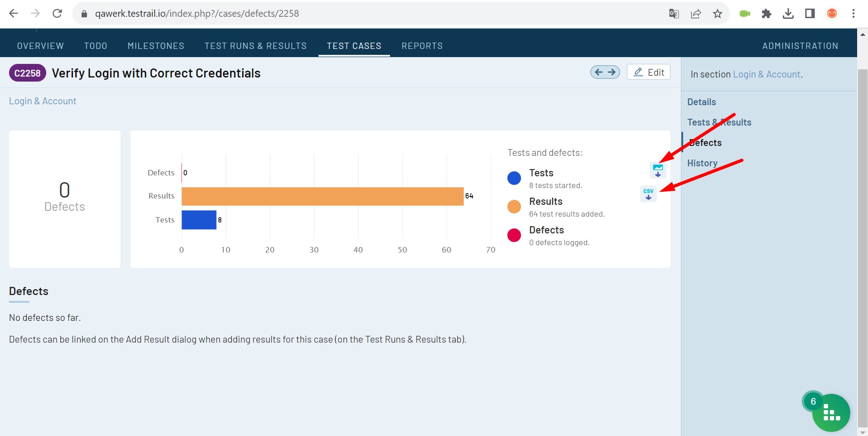Download chart as image icon
The image size is (868, 436).
pyautogui.click(x=658, y=170)
